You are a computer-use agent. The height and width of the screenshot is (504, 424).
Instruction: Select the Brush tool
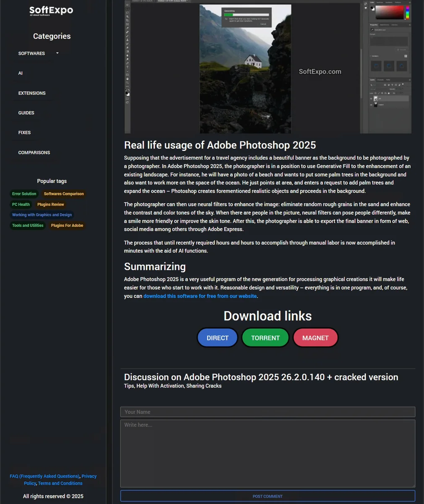coord(127,35)
